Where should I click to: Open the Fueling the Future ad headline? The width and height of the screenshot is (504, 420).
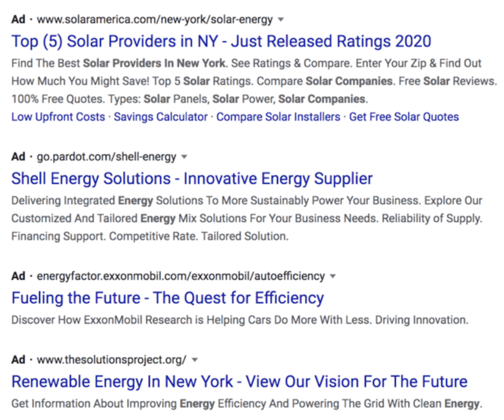(x=168, y=298)
